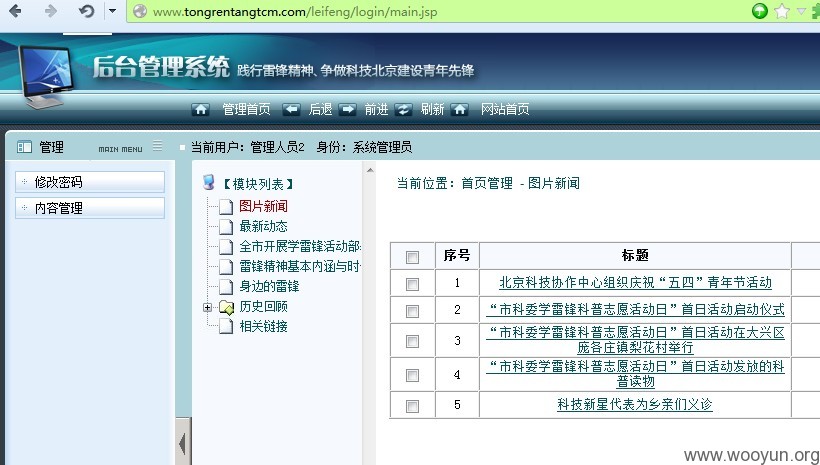Screen dimensions: 820x465
Task: Check the box for row 2
Action: click(413, 311)
